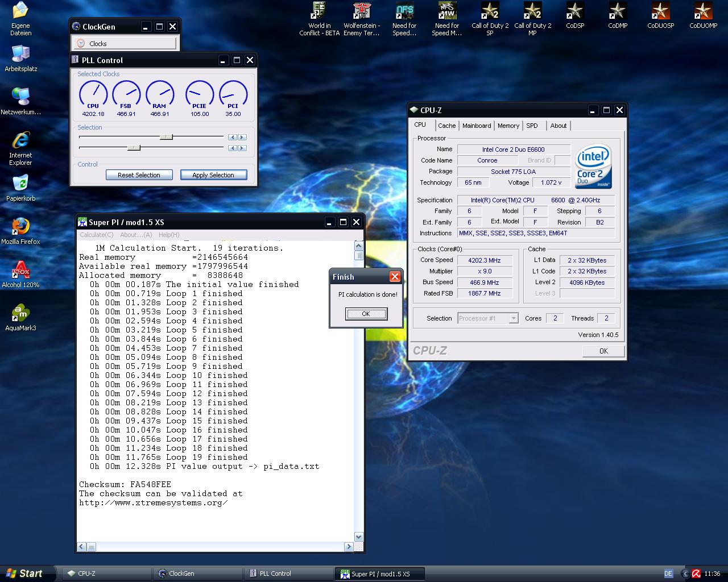This screenshot has height=582, width=728.
Task: Launch CoDUOSP desktop shortcut
Action: (x=660, y=15)
